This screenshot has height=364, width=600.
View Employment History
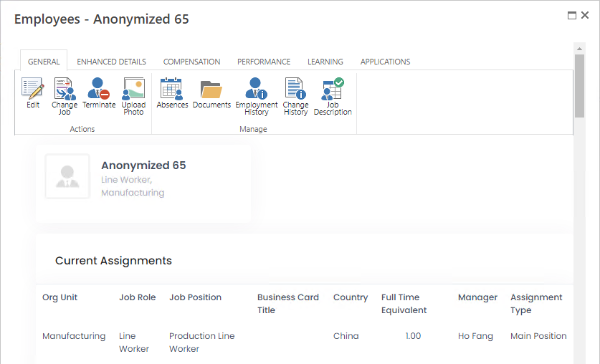point(256,89)
